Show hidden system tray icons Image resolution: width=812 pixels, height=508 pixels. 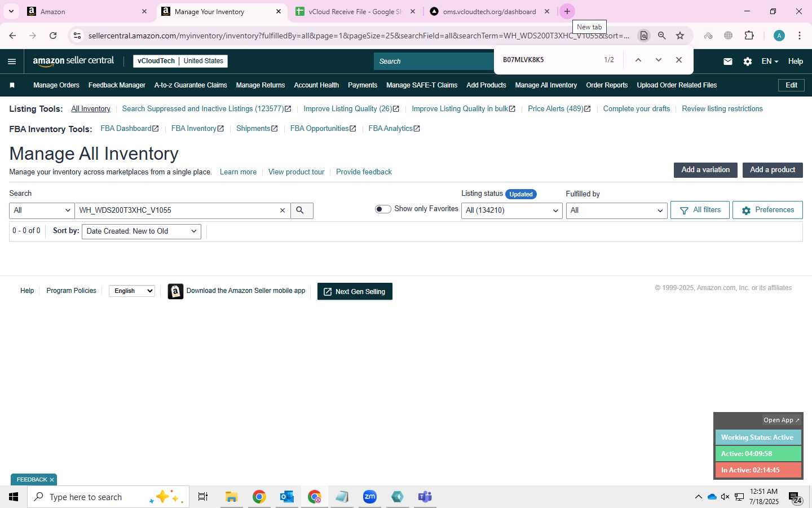click(698, 497)
